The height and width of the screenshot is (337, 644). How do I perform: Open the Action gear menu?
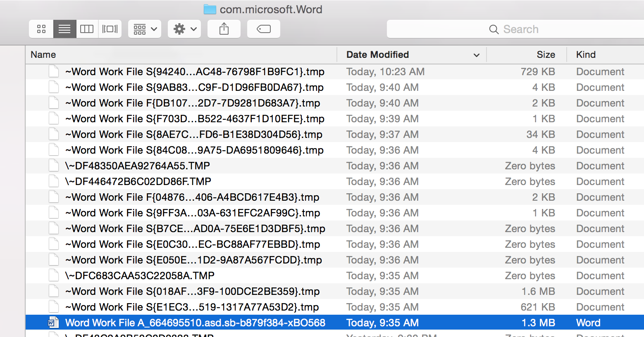click(x=184, y=29)
